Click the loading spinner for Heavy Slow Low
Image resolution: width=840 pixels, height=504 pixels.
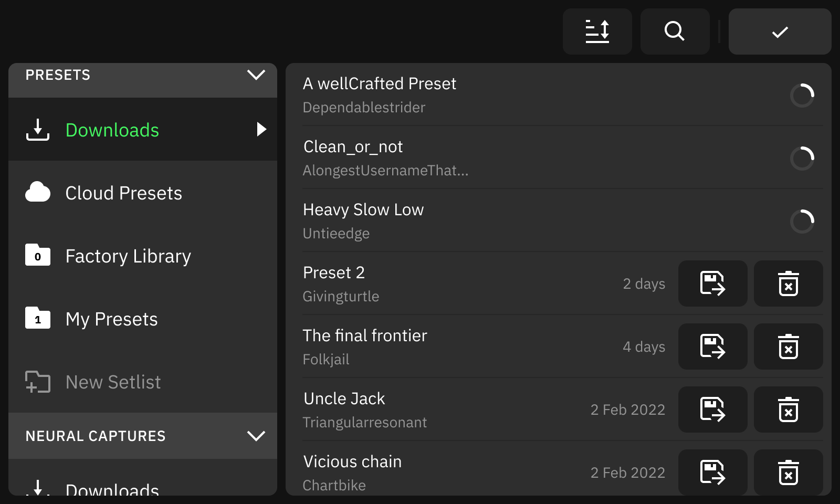[x=802, y=221]
